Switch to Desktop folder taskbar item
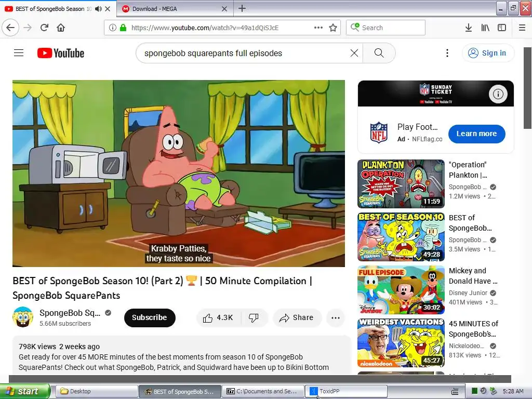Image resolution: width=532 pixels, height=399 pixels. pyautogui.click(x=96, y=391)
